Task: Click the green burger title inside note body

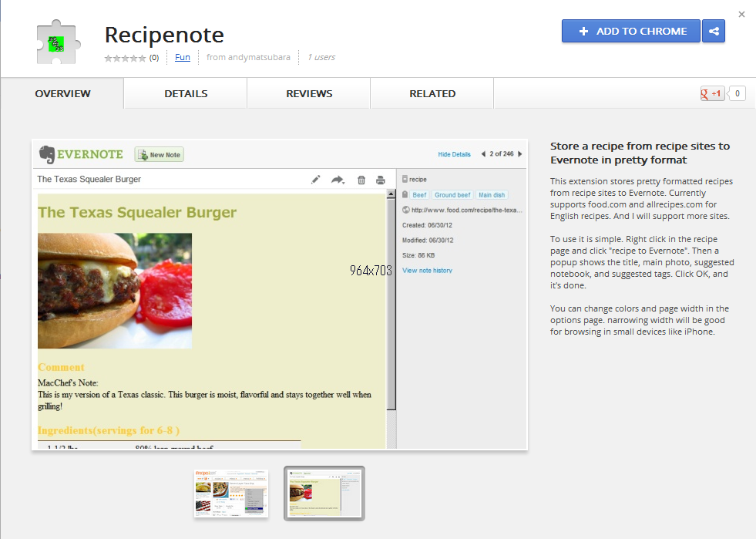Action: click(137, 212)
